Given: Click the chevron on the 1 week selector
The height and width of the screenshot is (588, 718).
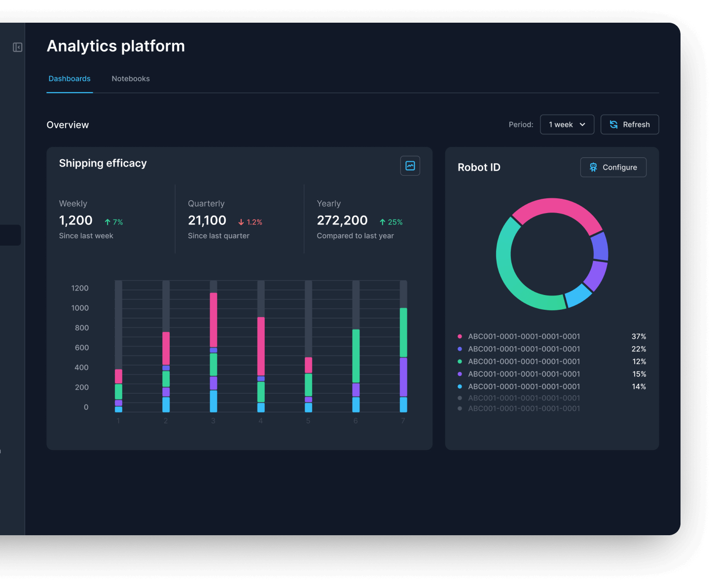Looking at the screenshot, I should (x=582, y=124).
